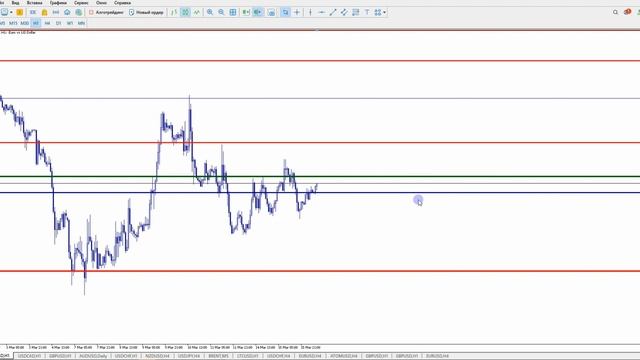This screenshot has width=640, height=360.
Task: Open the Окно menu
Action: [101, 3]
